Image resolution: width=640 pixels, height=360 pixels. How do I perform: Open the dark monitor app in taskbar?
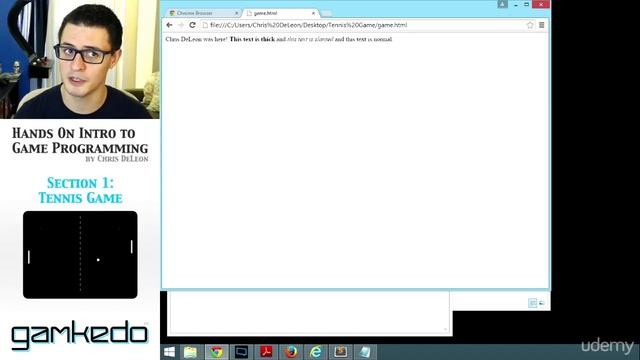tap(241, 352)
